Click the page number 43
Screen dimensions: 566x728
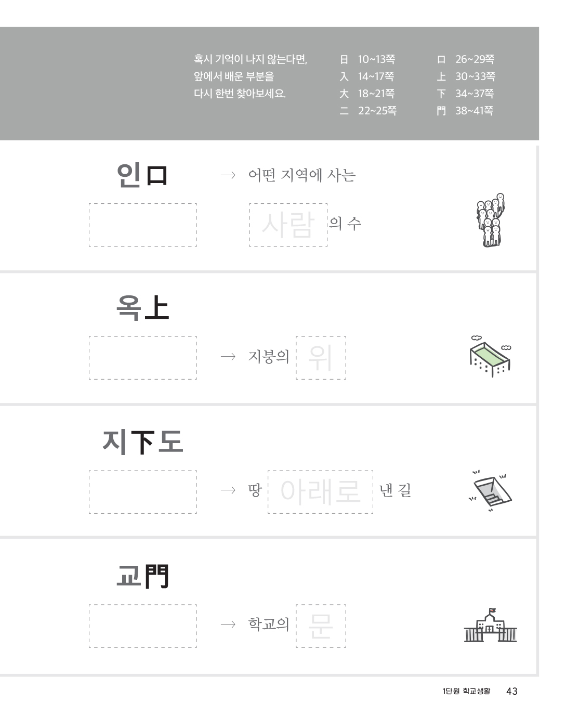tap(511, 691)
